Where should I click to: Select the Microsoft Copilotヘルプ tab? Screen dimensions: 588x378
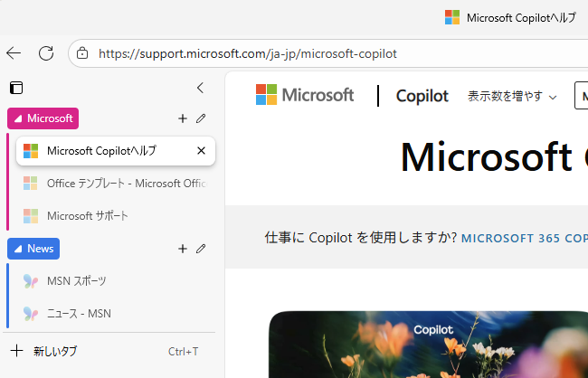(x=116, y=151)
